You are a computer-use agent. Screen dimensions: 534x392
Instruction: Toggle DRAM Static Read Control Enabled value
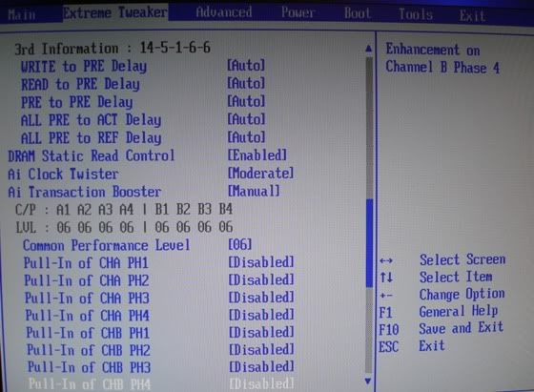pos(257,155)
